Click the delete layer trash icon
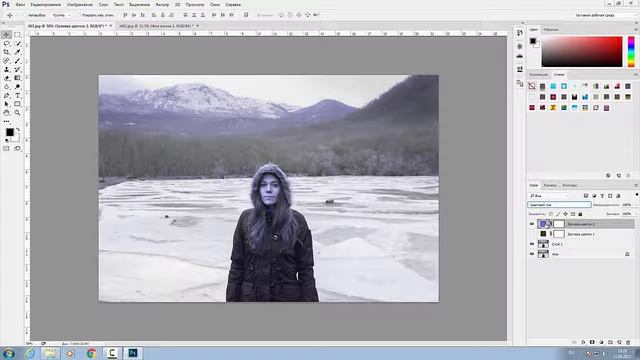 click(628, 342)
